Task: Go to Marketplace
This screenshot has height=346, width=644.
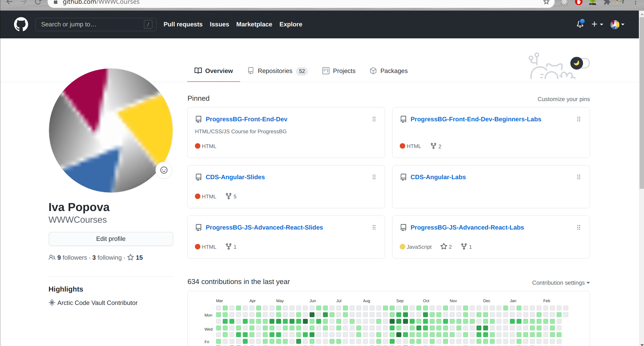Action: pos(254,24)
